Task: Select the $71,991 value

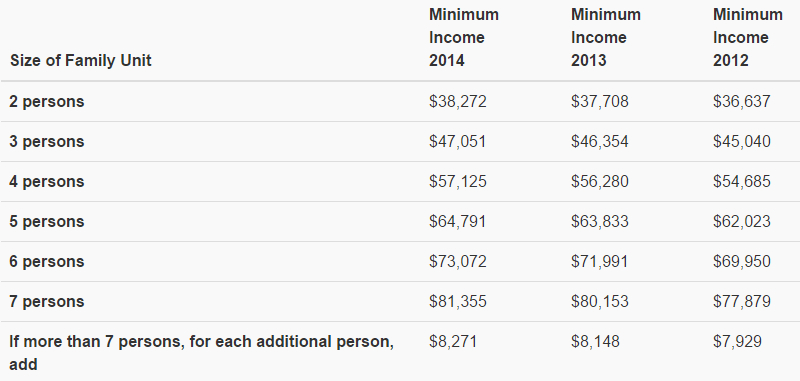Action: pyautogui.click(x=599, y=261)
